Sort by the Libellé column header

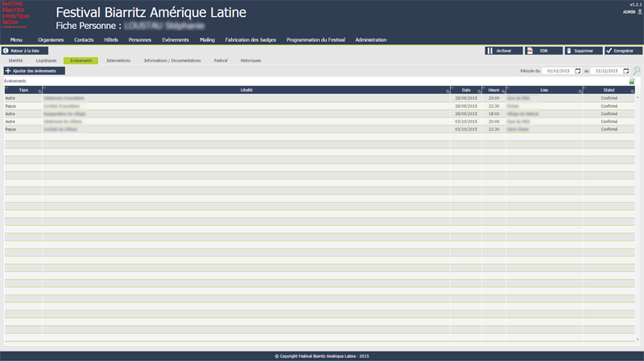[246, 90]
